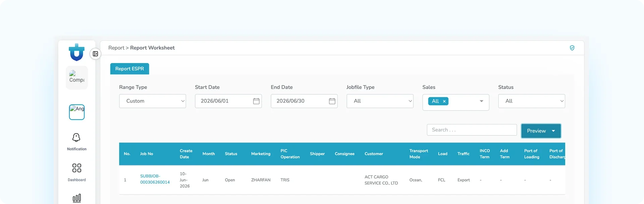The image size is (644, 204).
Task: Open the user avatar profile picture
Action: click(77, 112)
